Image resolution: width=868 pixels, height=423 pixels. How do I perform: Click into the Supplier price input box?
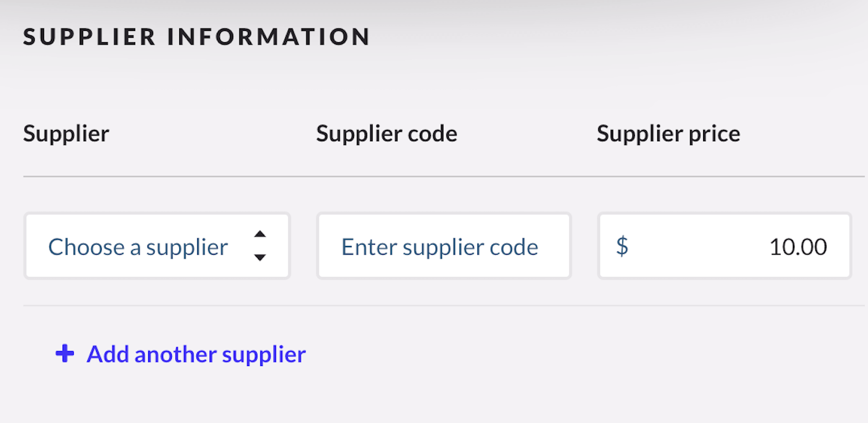click(x=724, y=246)
